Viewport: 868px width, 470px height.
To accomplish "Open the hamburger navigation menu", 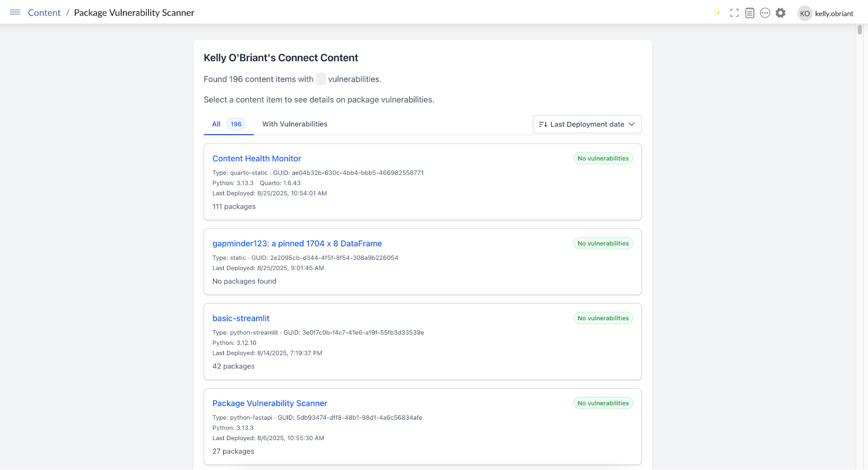I will tap(15, 12).
